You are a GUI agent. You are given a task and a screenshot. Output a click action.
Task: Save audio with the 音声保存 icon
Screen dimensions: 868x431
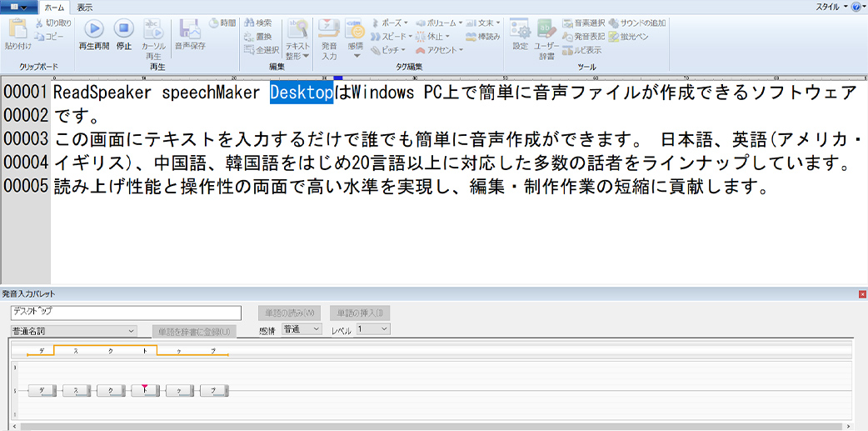pos(190,31)
